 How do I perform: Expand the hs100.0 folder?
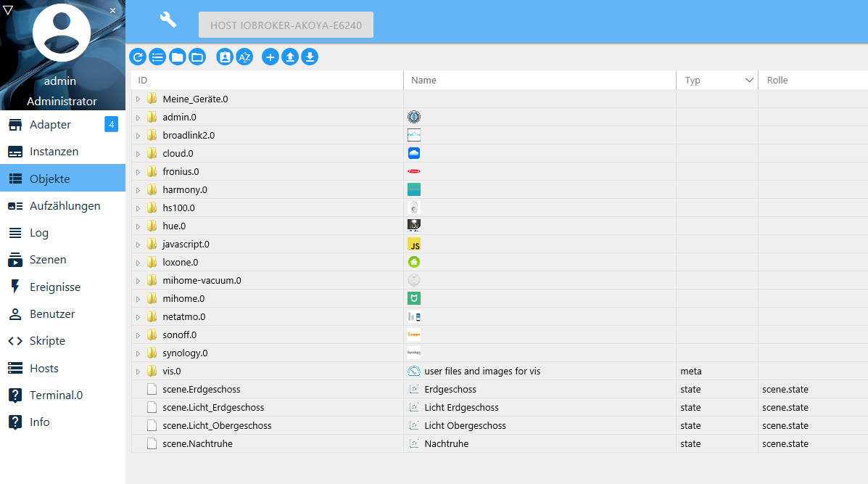point(138,208)
